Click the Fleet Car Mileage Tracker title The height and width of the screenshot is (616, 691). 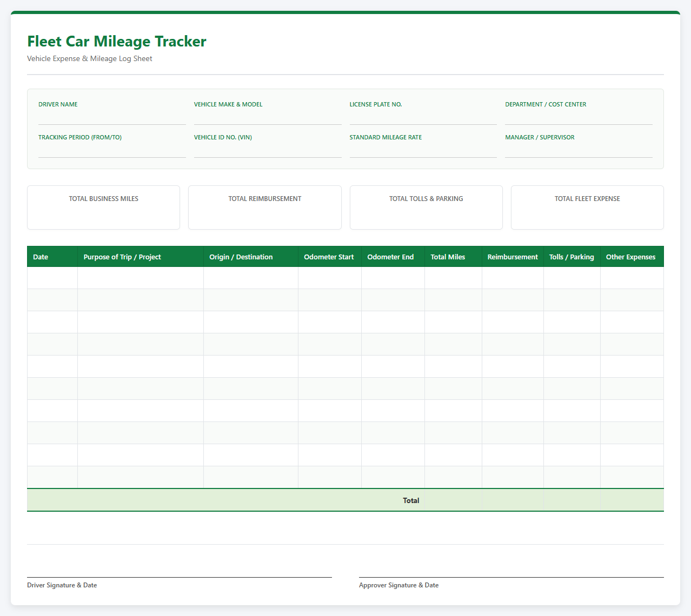117,42
